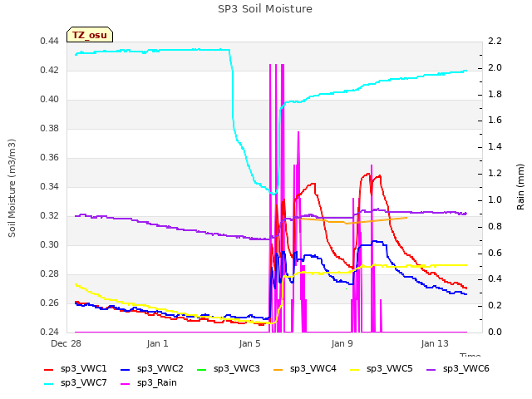Click the 1.8 right axis value

click(x=495, y=94)
